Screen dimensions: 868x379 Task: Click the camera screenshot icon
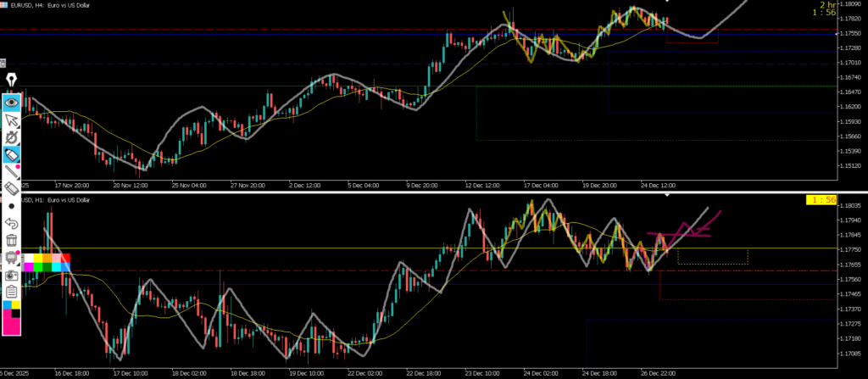12,276
